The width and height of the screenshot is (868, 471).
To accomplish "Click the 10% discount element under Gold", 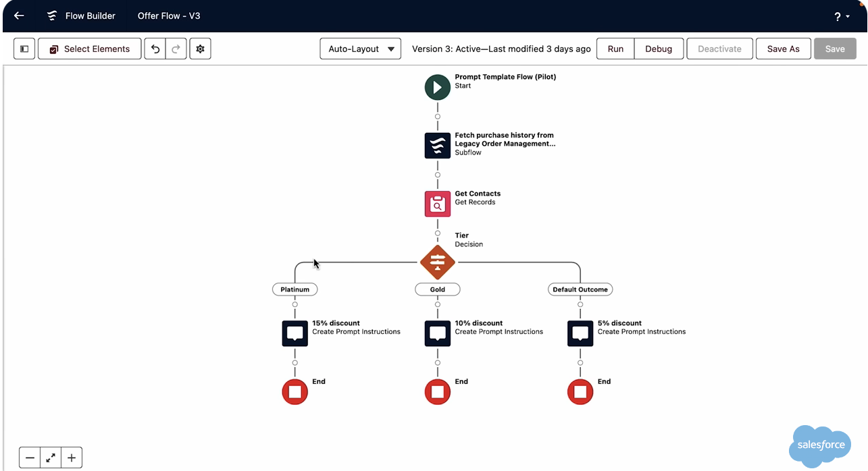I will coord(437,333).
